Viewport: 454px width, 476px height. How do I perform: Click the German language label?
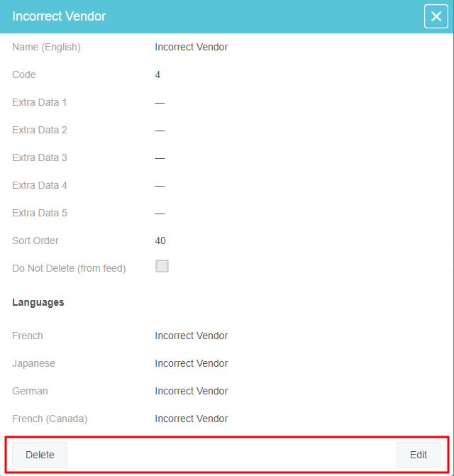pyautogui.click(x=31, y=392)
